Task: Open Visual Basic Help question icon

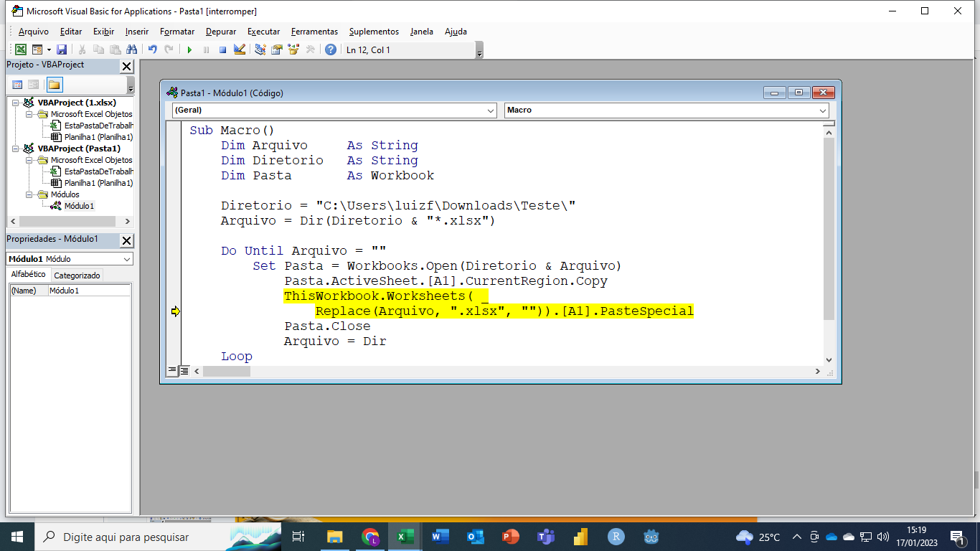Action: [331, 50]
